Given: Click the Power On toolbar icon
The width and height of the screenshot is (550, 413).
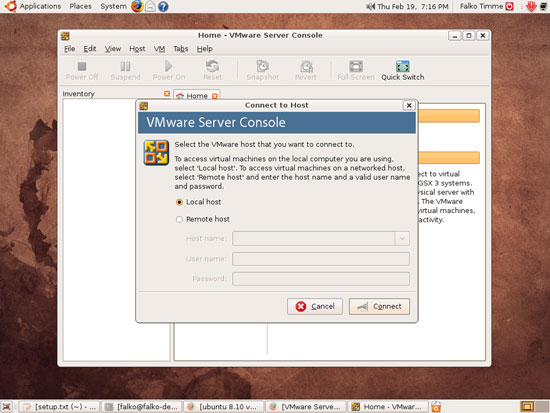Looking at the screenshot, I should [x=168, y=66].
